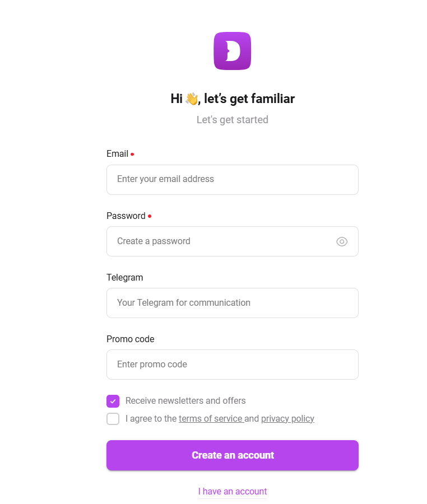Click the waving hand emoji in heading
427x504 pixels.
(192, 99)
